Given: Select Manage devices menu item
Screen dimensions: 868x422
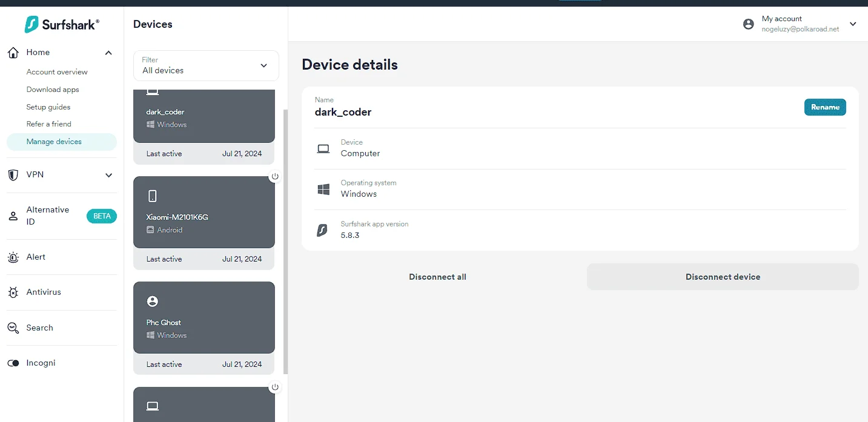Looking at the screenshot, I should coord(62,142).
